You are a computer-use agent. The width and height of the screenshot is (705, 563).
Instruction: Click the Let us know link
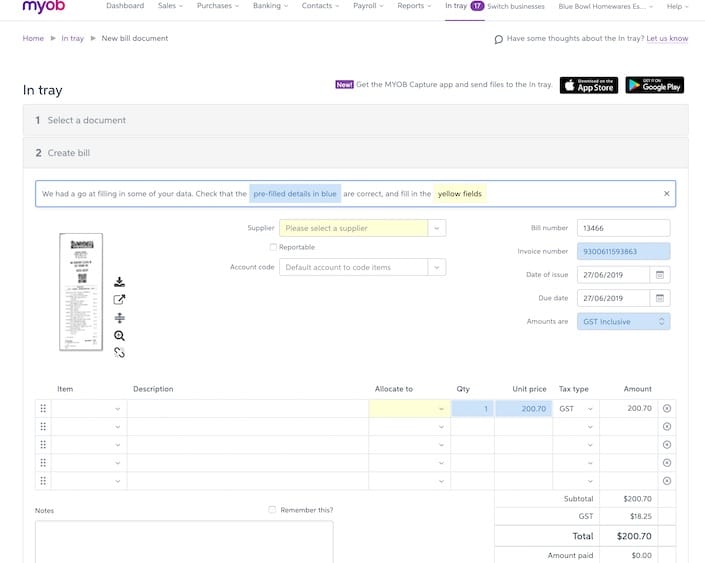click(x=667, y=39)
